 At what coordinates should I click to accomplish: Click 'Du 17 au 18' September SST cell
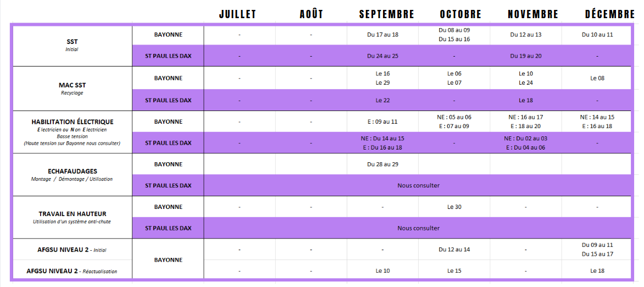(x=383, y=35)
